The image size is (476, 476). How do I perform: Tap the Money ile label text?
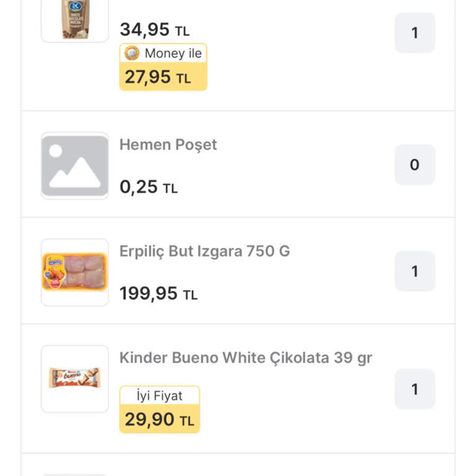(x=173, y=53)
